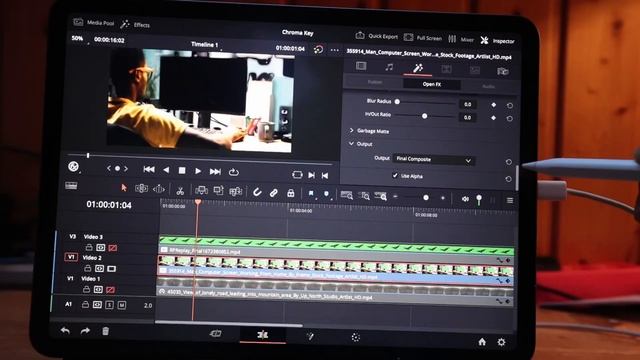Select the Dynamic Trim mode tool

(158, 189)
